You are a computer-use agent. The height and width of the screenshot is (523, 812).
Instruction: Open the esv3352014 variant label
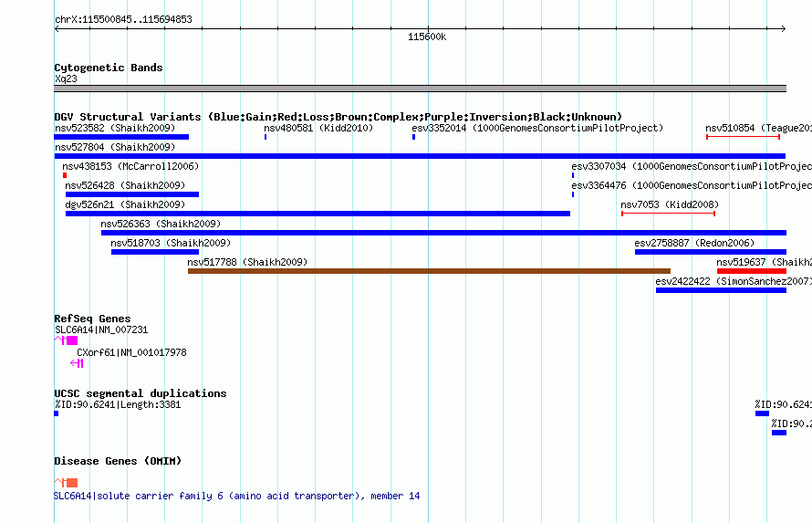click(537, 128)
